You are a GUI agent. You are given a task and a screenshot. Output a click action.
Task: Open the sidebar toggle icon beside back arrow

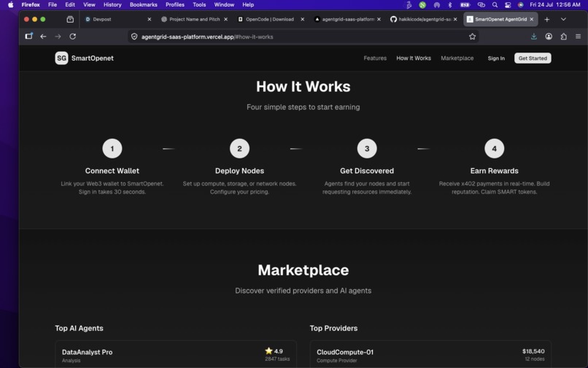29,37
